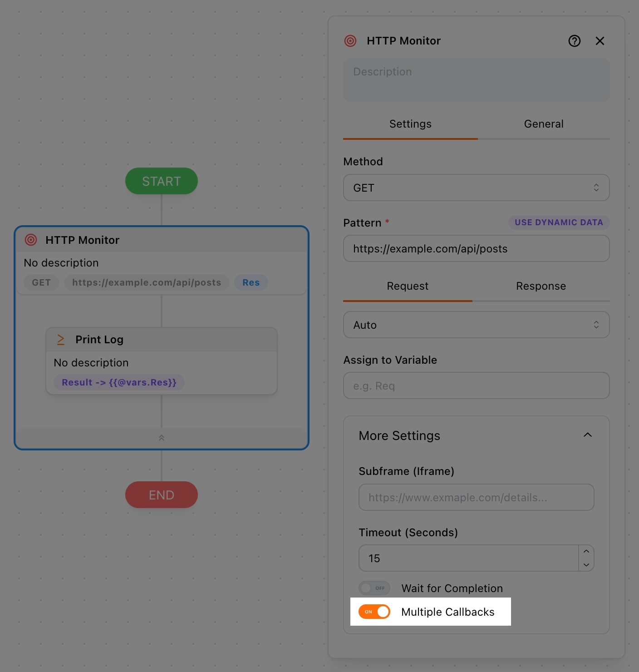Click the Assign to Variable input field

click(476, 385)
